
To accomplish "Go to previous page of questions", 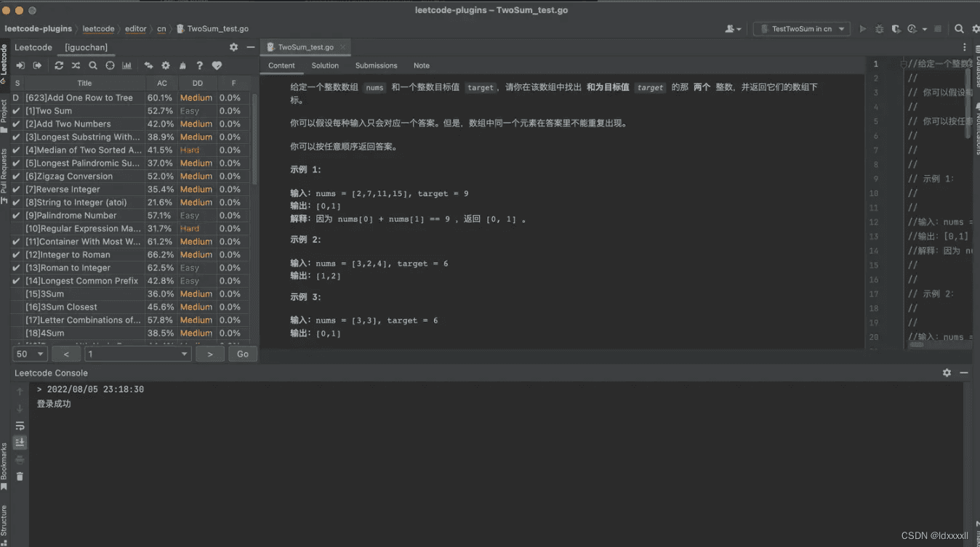I will pos(66,354).
